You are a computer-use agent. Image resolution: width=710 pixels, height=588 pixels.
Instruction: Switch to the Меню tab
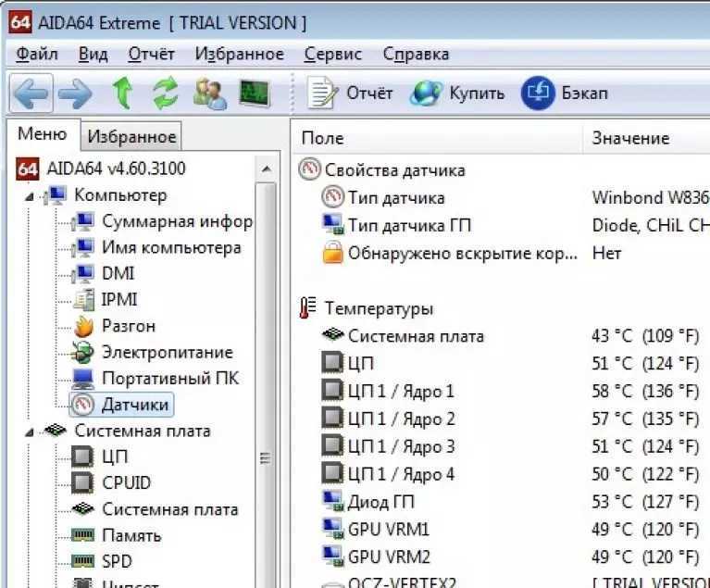42,134
